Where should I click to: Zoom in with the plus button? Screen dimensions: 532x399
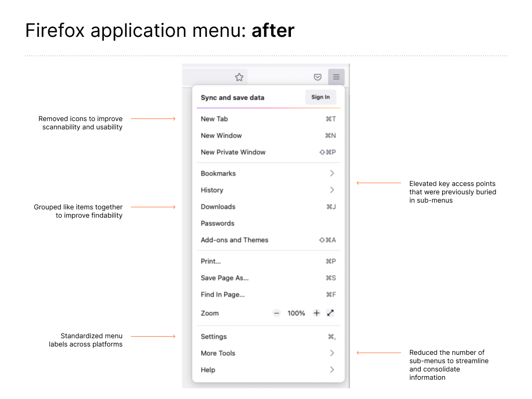coord(316,313)
